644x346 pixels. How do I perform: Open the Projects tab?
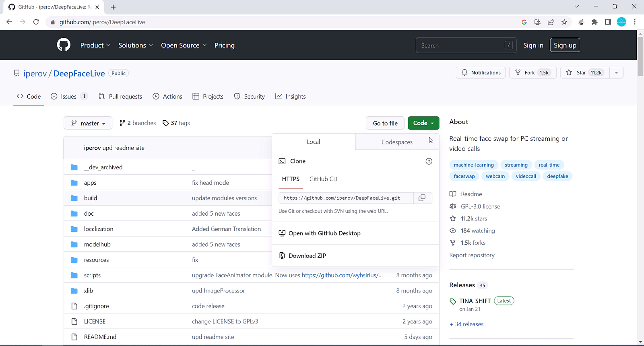[x=208, y=97]
